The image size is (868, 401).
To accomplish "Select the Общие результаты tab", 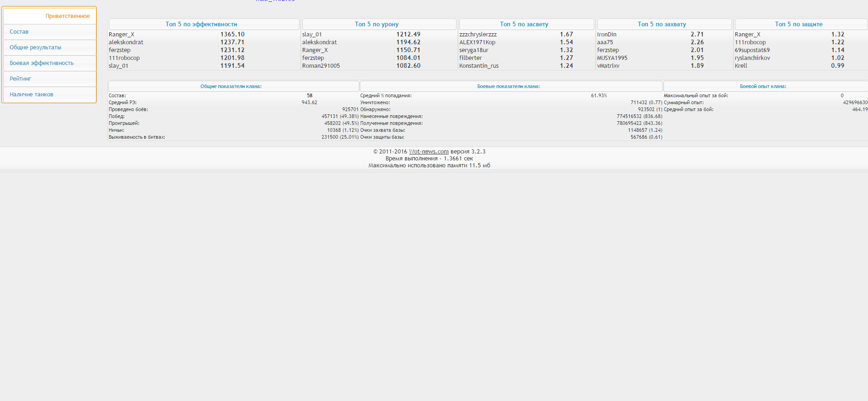I will tap(35, 47).
